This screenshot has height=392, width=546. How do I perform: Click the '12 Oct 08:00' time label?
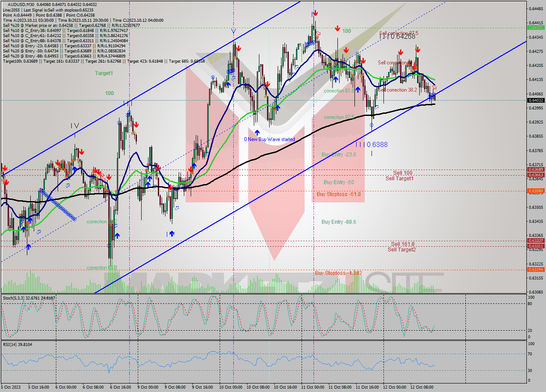(421, 387)
